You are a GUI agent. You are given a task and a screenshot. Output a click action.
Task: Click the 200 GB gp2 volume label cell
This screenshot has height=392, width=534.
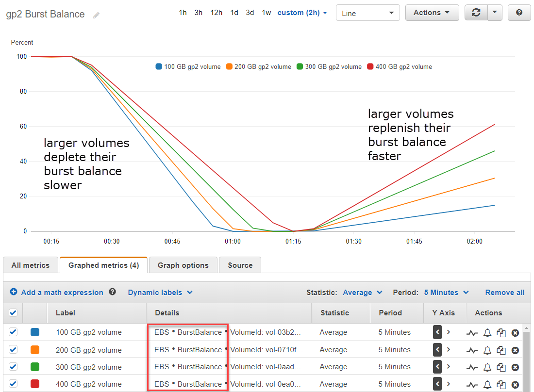[88, 350]
